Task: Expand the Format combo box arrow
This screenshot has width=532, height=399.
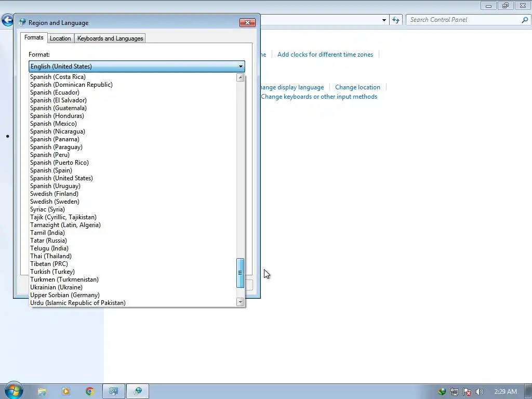Action: pyautogui.click(x=241, y=66)
